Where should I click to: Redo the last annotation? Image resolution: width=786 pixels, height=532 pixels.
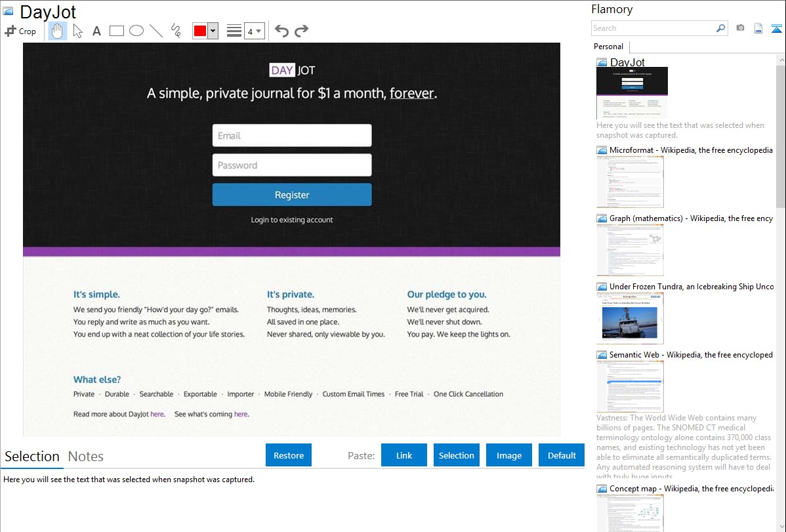[301, 31]
